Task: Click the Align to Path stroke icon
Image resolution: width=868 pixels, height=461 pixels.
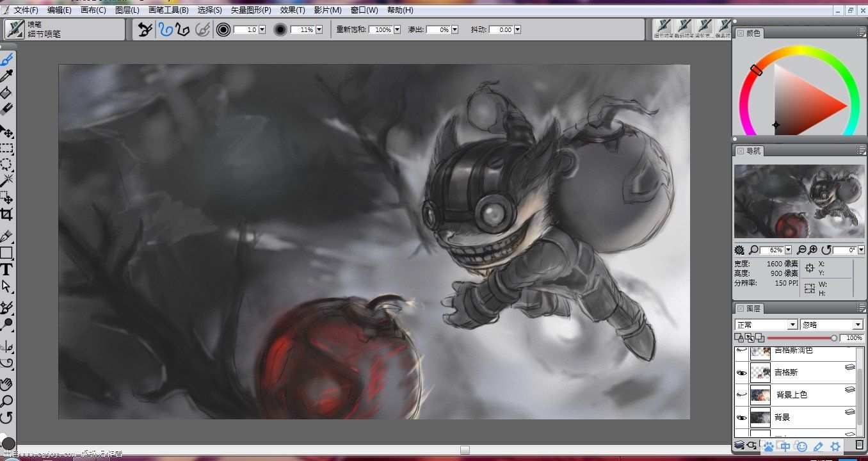Action: click(x=202, y=29)
